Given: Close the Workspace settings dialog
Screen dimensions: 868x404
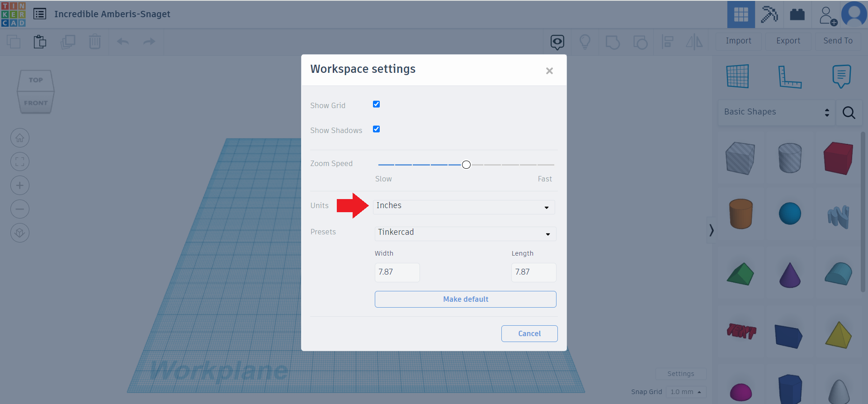Looking at the screenshot, I should (550, 71).
